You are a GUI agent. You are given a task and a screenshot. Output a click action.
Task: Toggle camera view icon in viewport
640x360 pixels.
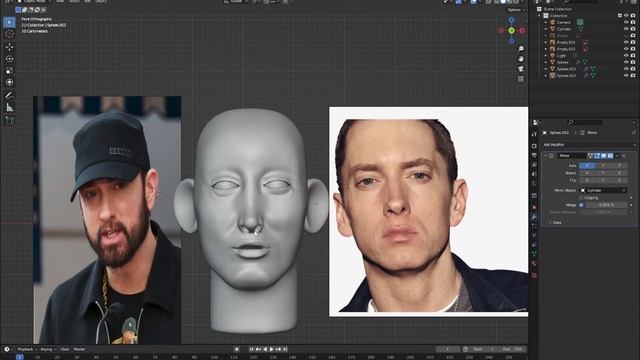[x=521, y=69]
